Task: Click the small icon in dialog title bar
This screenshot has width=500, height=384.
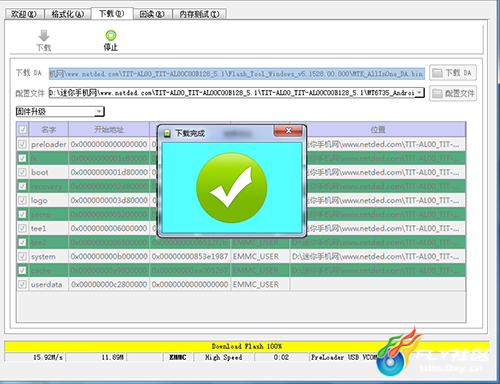Action: click(167, 133)
